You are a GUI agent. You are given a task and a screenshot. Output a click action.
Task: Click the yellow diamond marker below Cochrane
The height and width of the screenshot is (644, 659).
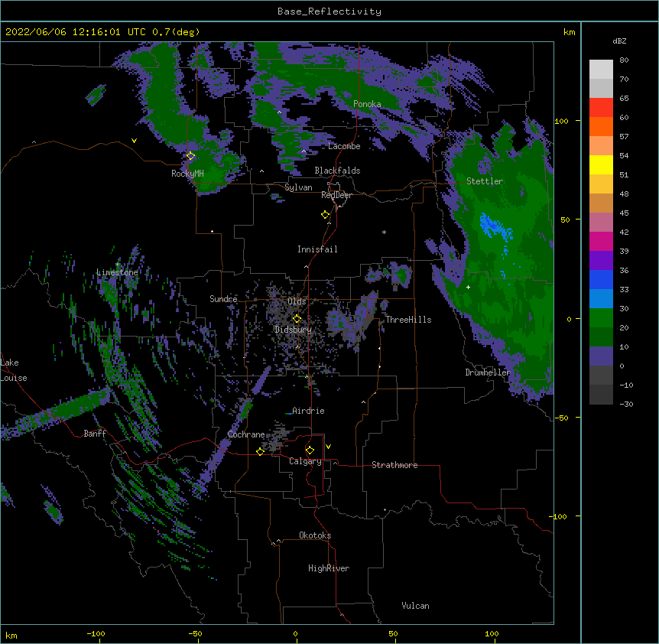[x=260, y=451]
